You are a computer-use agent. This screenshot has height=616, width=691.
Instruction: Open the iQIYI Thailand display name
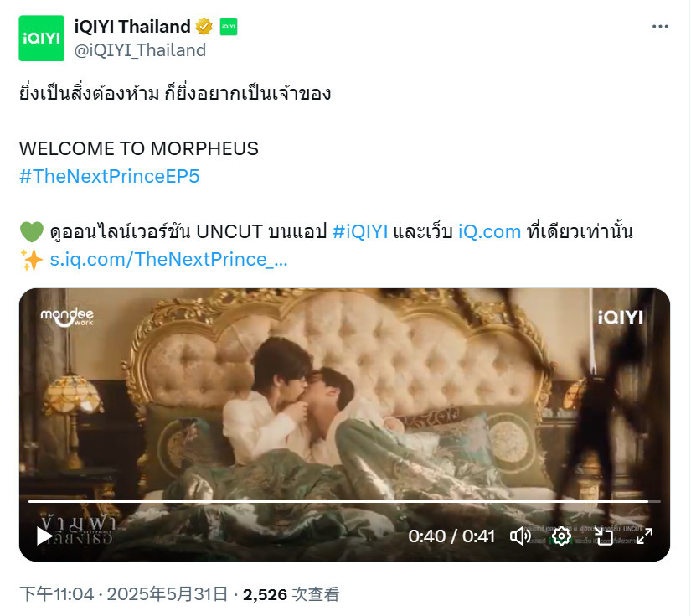click(x=132, y=27)
